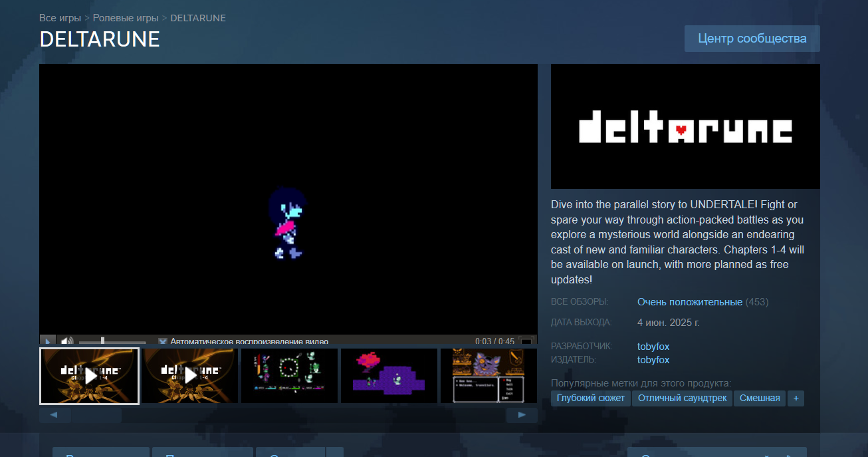Open the 'Очень положительные' reviews link
868x457 pixels.
coord(690,302)
